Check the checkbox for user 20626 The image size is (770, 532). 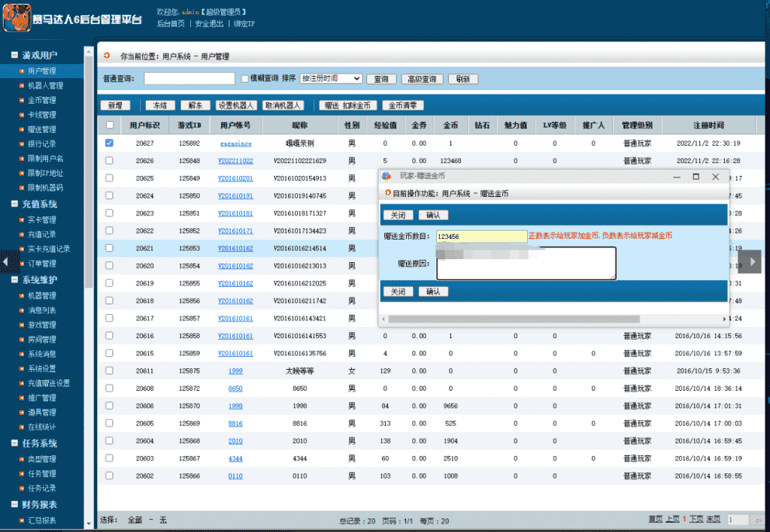[x=110, y=161]
